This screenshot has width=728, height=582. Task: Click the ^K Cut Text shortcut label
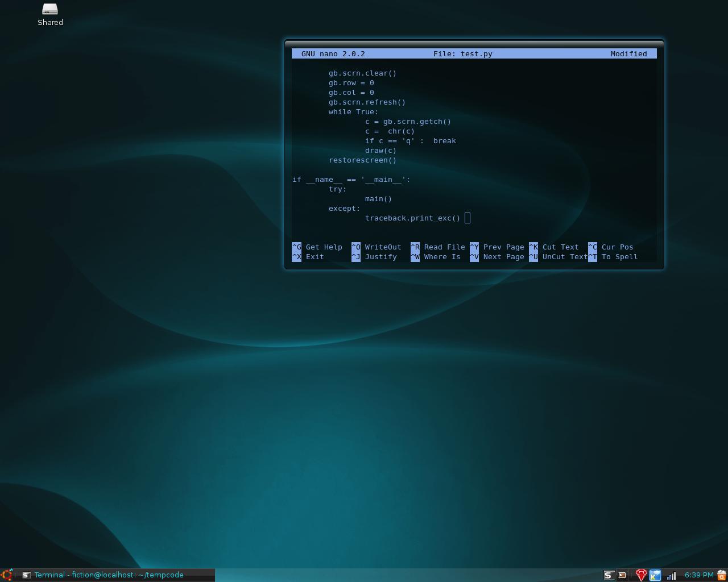click(554, 247)
